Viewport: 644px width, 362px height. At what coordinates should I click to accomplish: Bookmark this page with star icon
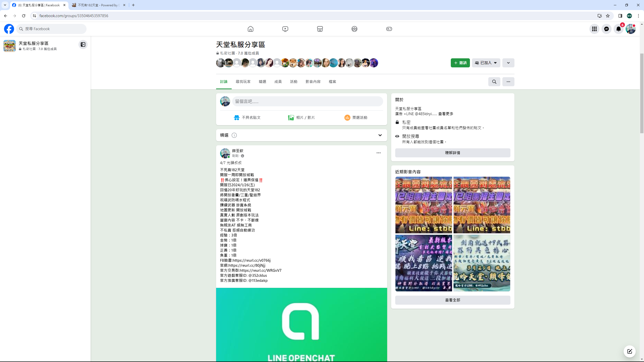(608, 16)
